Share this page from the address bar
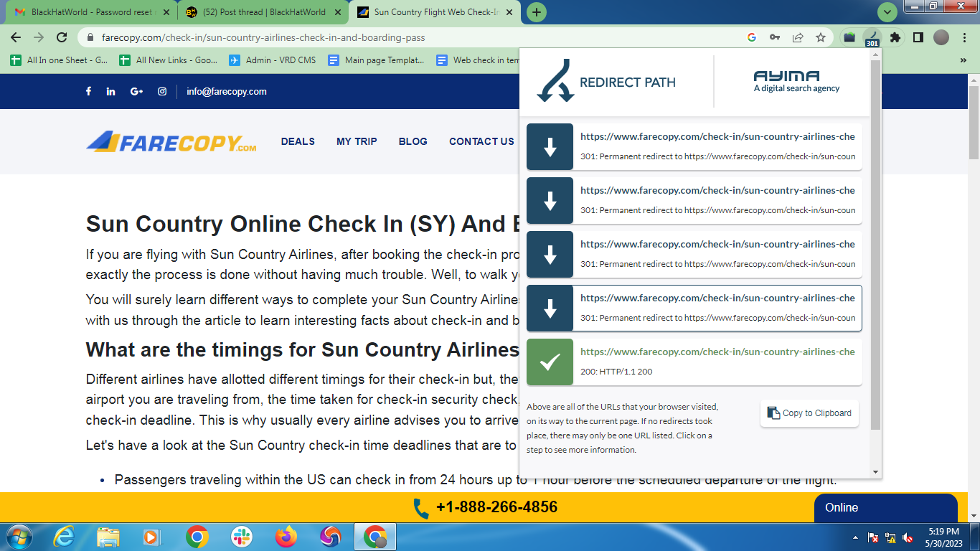This screenshot has height=551, width=980. [798, 37]
